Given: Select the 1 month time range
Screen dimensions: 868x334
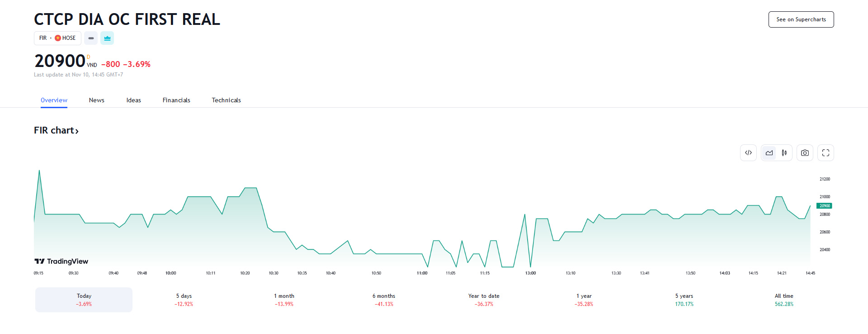Looking at the screenshot, I should (284, 300).
